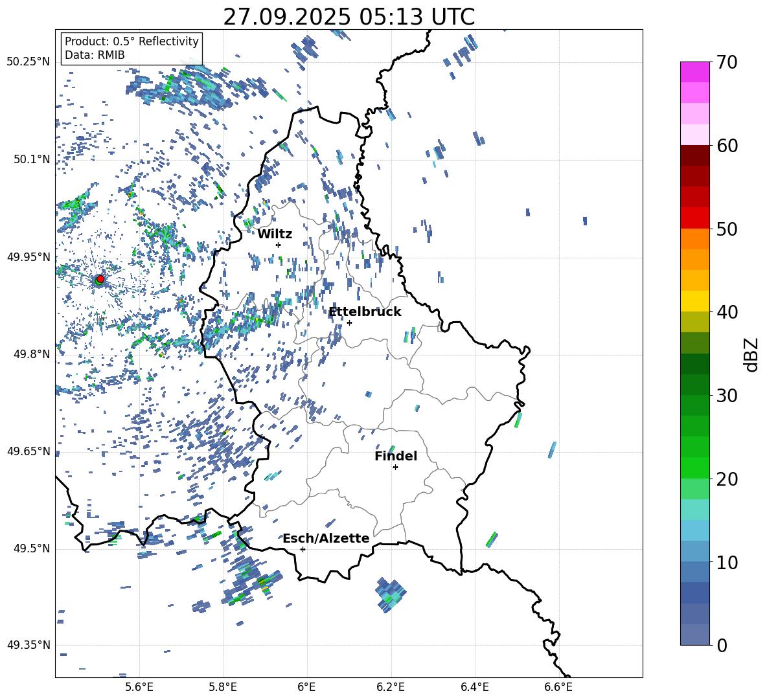Click the cross marker below Ettelbruck
This screenshot has height=700, width=767.
click(x=349, y=322)
